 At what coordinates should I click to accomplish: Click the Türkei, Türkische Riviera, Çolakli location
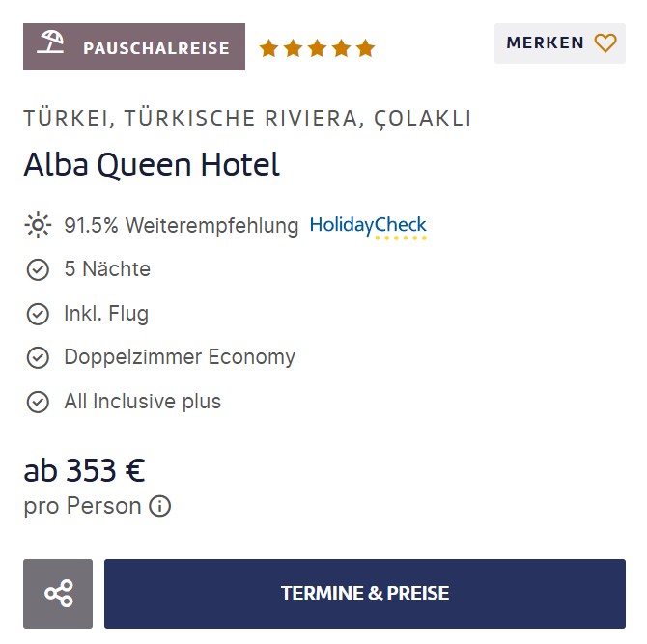pyautogui.click(x=247, y=119)
